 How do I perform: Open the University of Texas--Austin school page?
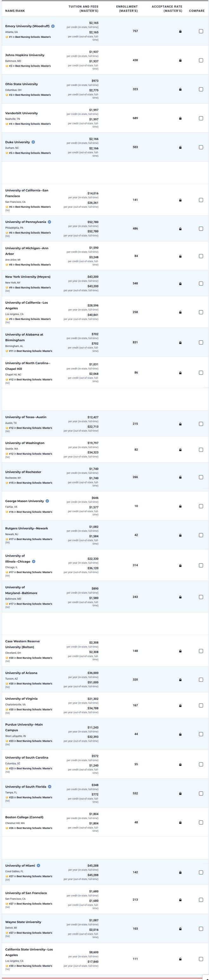pos(26,417)
